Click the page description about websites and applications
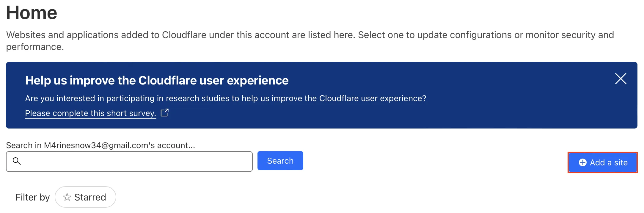The width and height of the screenshot is (644, 213). (310, 35)
